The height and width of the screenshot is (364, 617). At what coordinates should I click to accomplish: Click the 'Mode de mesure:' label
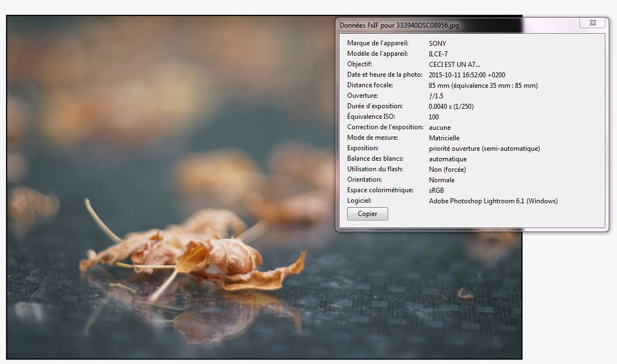pos(373,138)
